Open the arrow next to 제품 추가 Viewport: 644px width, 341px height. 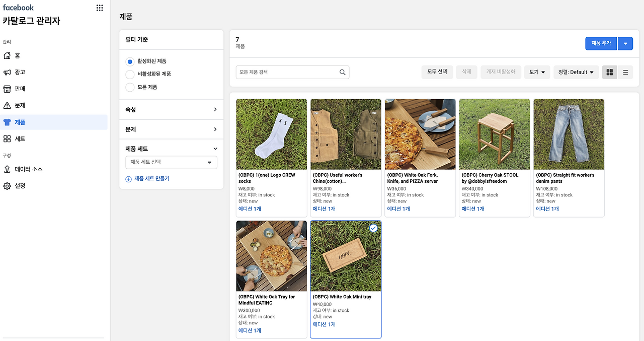point(625,43)
